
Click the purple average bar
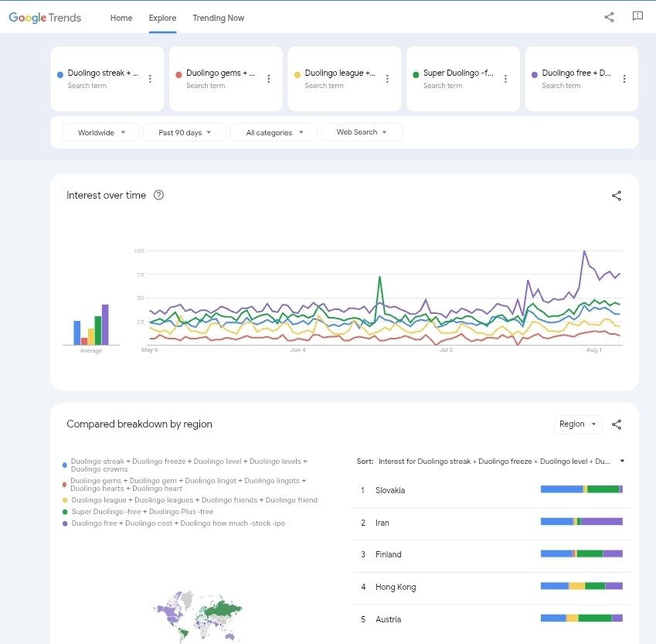105,325
